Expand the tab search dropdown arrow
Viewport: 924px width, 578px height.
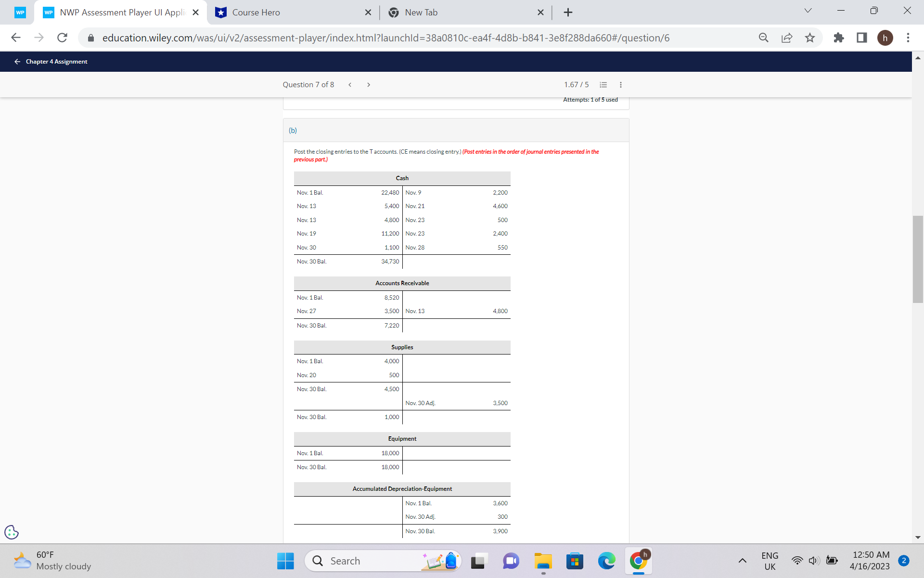[808, 11]
